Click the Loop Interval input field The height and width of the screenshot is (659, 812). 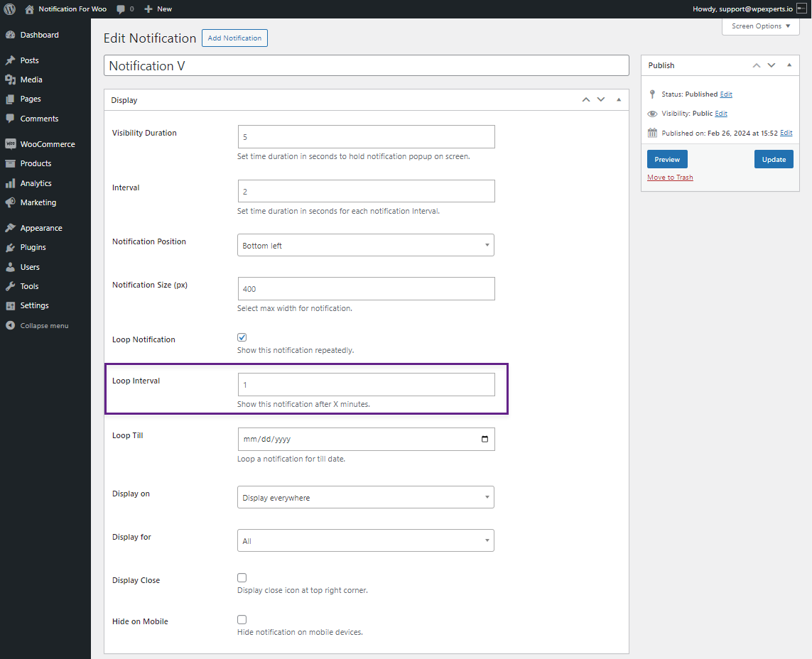click(366, 385)
